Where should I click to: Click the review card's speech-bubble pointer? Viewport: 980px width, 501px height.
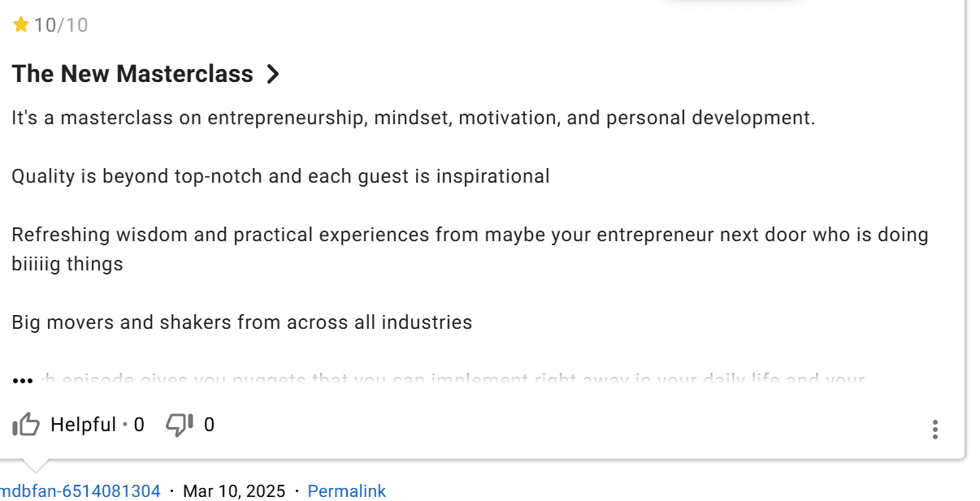tap(36, 466)
